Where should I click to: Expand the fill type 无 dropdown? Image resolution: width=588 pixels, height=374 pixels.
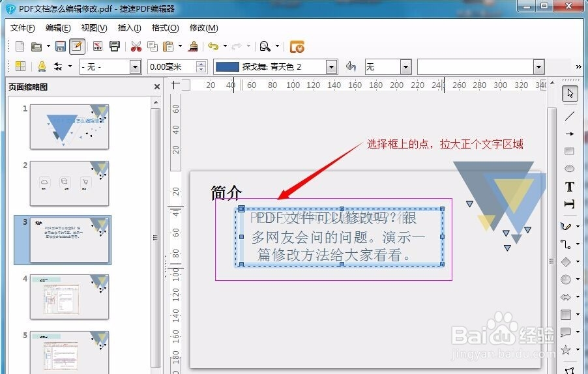tap(405, 67)
